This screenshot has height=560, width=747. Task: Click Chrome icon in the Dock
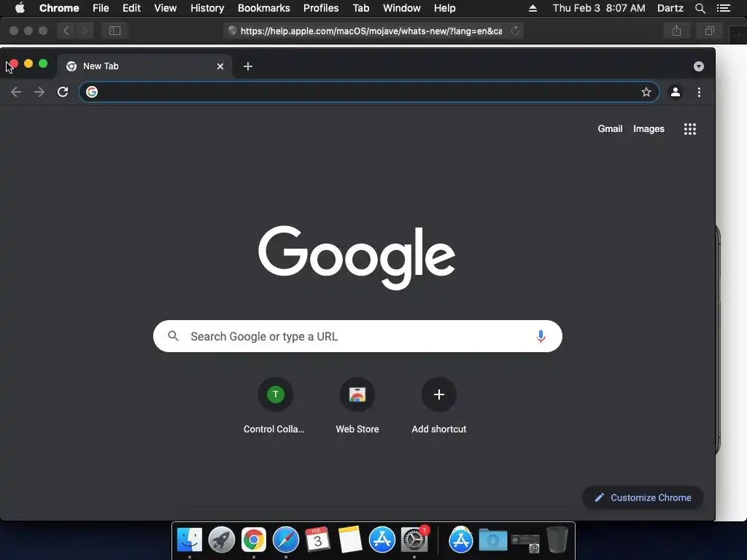253,540
